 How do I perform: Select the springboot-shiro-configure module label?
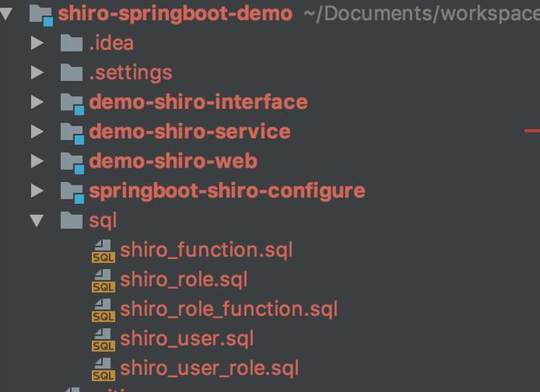pyautogui.click(x=227, y=191)
